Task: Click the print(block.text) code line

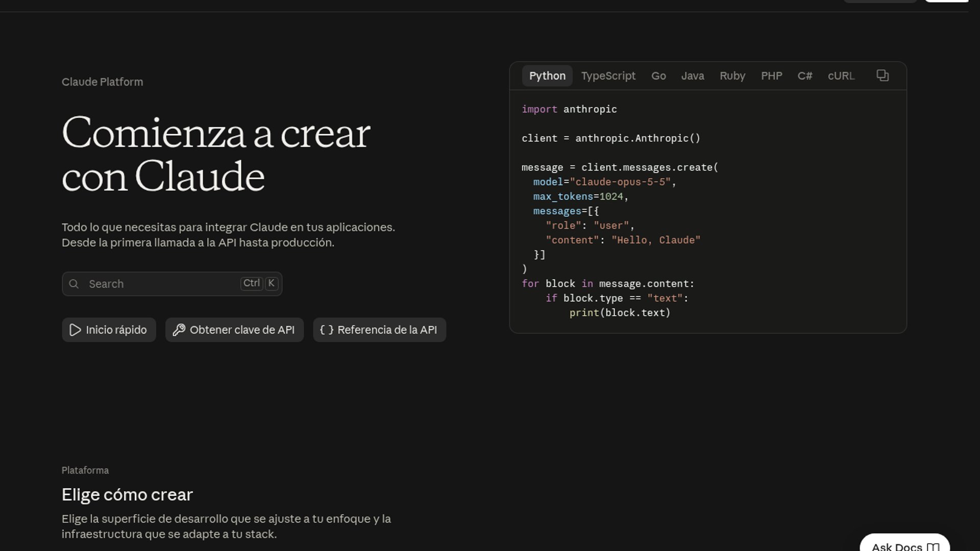Action: 620,313
